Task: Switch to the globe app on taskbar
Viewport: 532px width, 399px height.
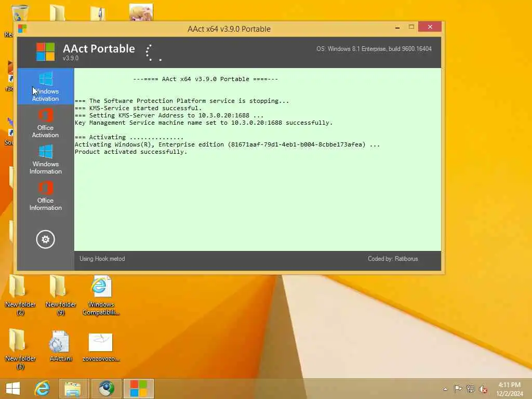Action: pyautogui.click(x=106, y=389)
